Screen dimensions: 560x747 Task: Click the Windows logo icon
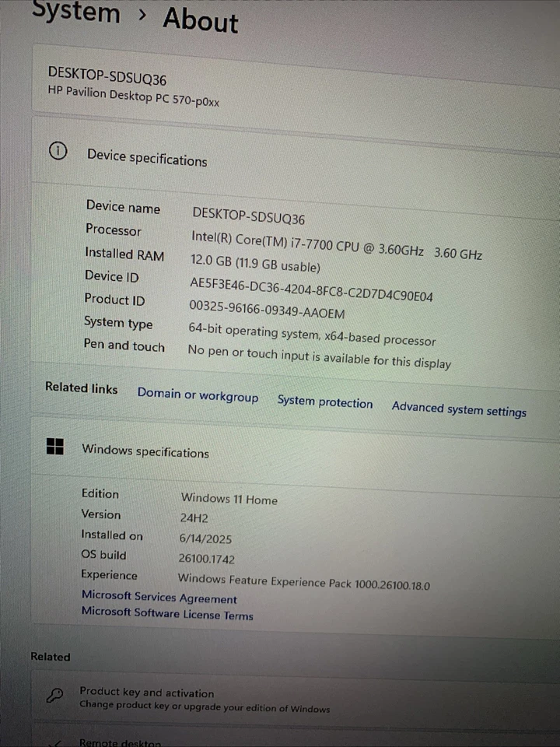[x=55, y=447]
